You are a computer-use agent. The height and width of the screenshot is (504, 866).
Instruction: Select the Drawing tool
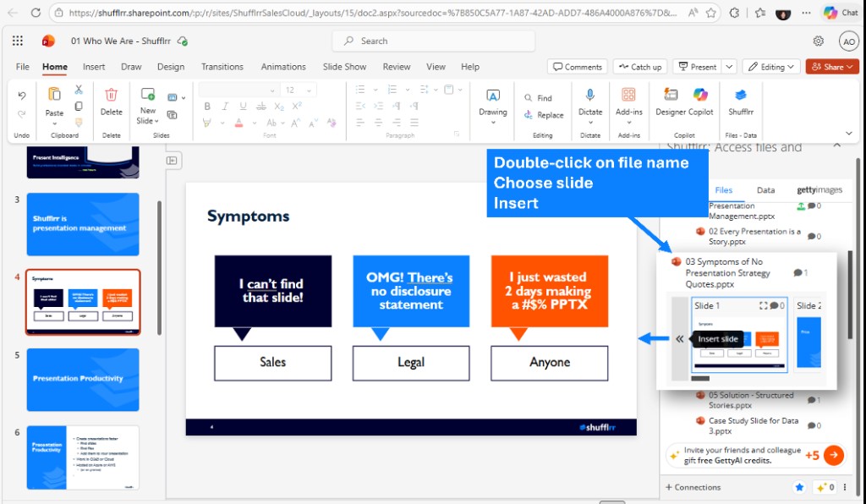(x=491, y=101)
